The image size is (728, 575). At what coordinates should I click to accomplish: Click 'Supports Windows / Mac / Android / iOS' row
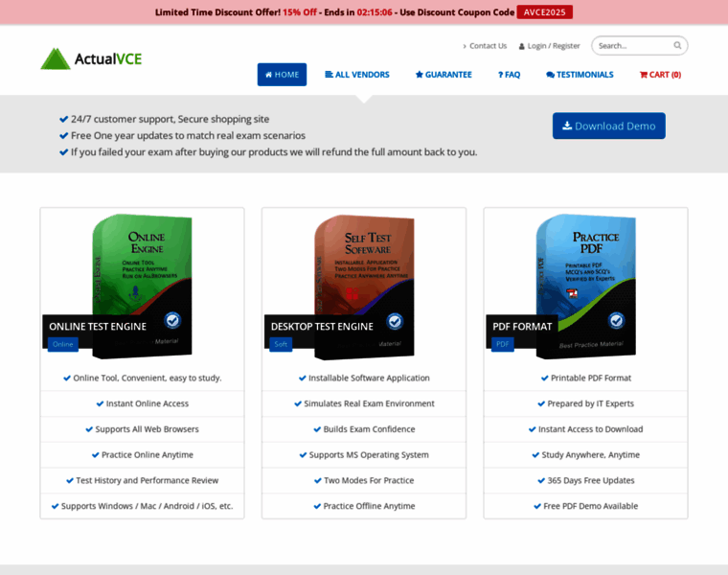tap(142, 506)
